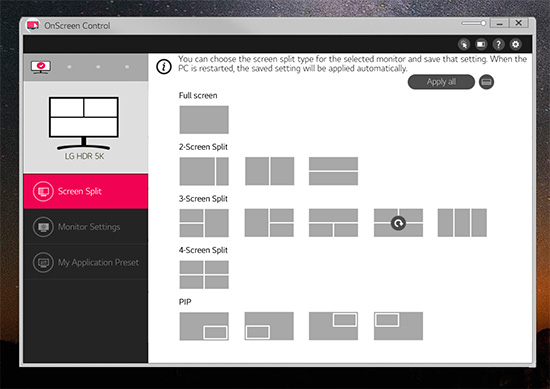The width and height of the screenshot is (550, 389).
Task: Open Monitor Settings in the sidebar
Action: click(86, 227)
